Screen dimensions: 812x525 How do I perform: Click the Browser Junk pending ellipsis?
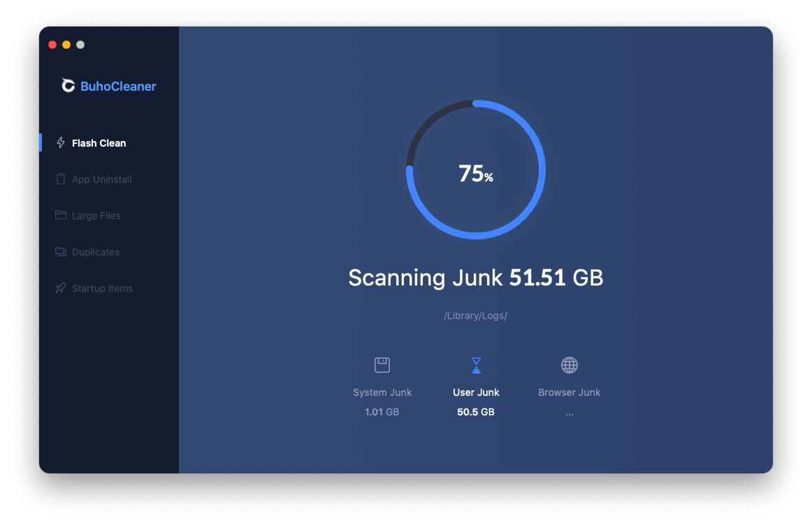(569, 413)
